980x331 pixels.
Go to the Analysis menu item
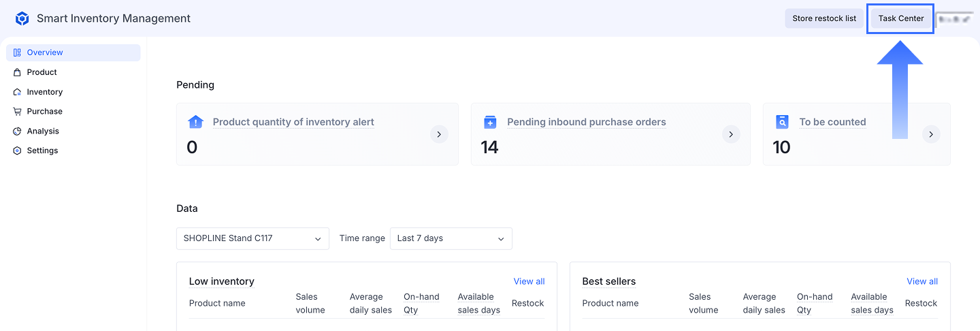coord(43,131)
